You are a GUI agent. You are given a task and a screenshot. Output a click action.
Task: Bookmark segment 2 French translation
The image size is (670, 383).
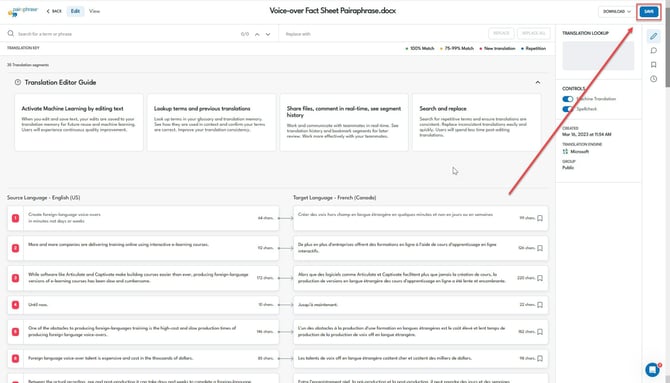pos(540,248)
